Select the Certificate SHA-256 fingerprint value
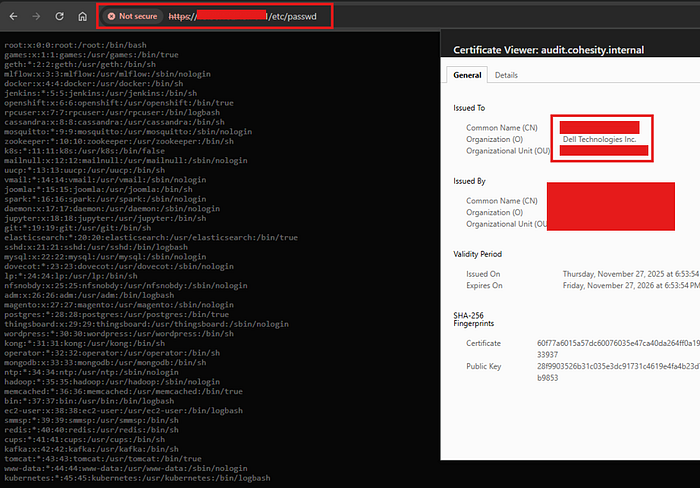 (x=618, y=349)
